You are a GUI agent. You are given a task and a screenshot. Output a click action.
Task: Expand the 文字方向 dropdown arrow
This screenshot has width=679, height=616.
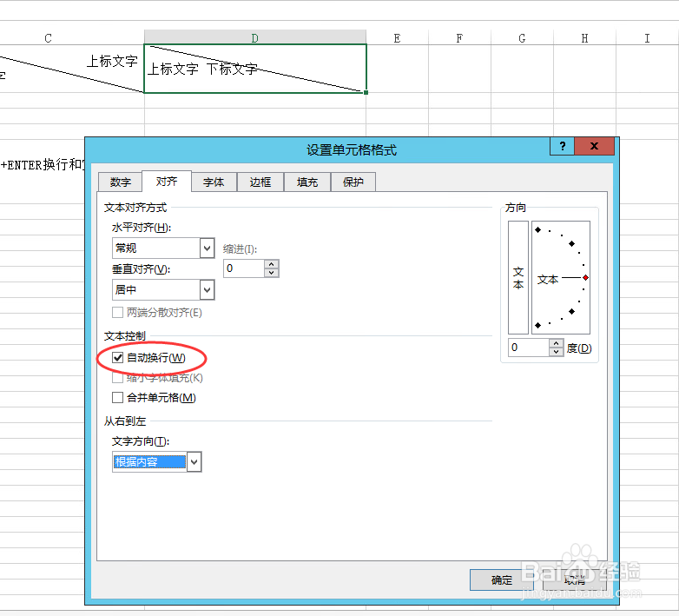pos(194,462)
